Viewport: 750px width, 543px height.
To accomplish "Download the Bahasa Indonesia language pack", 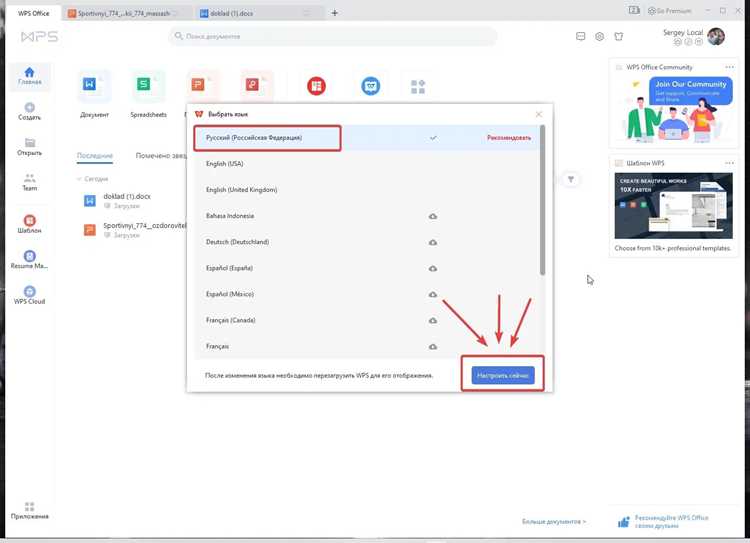I will click(x=432, y=216).
